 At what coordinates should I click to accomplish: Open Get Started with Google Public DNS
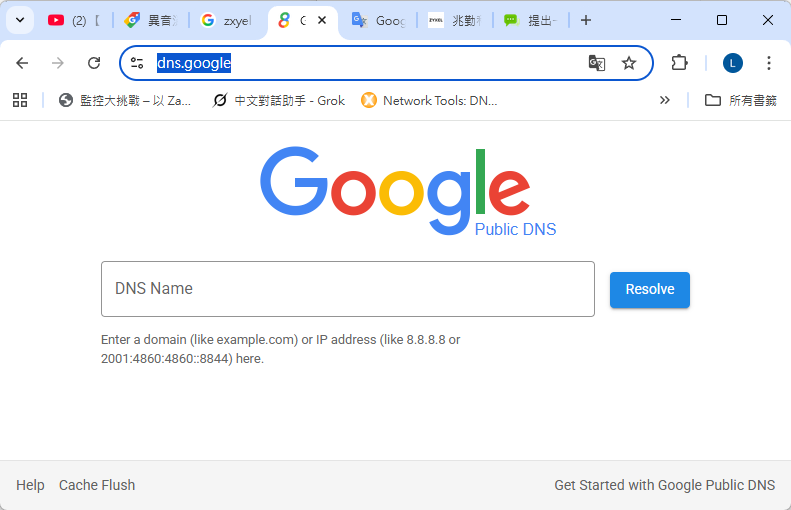click(x=664, y=485)
